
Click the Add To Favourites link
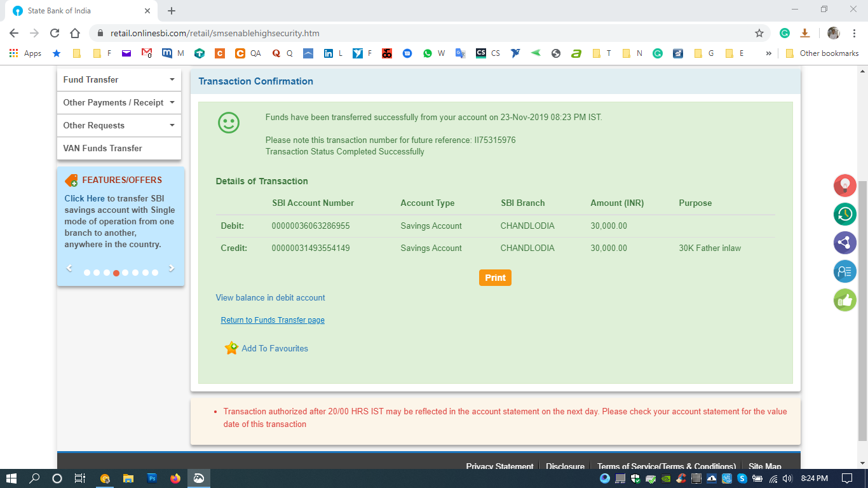pyautogui.click(x=275, y=348)
